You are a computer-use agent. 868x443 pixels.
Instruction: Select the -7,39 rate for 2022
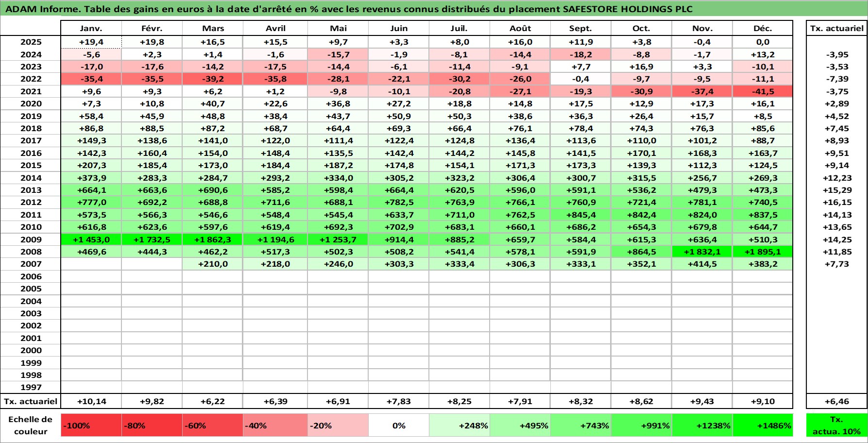[x=836, y=79]
